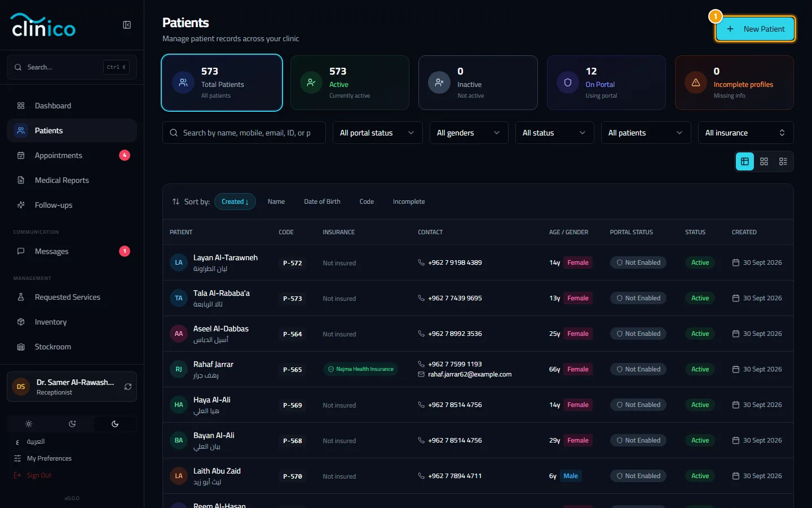Sort patients by Code
The height and width of the screenshot is (508, 812).
click(x=367, y=202)
